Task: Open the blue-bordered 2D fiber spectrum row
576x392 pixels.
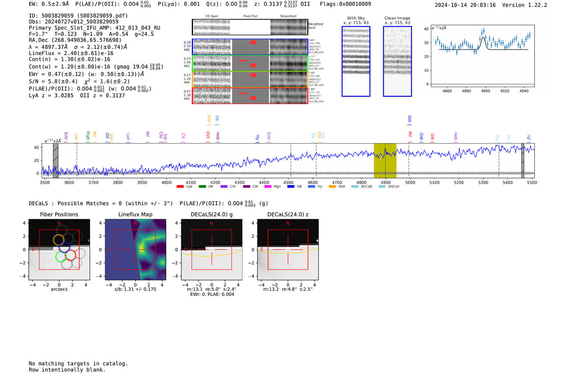Action: (x=250, y=47)
